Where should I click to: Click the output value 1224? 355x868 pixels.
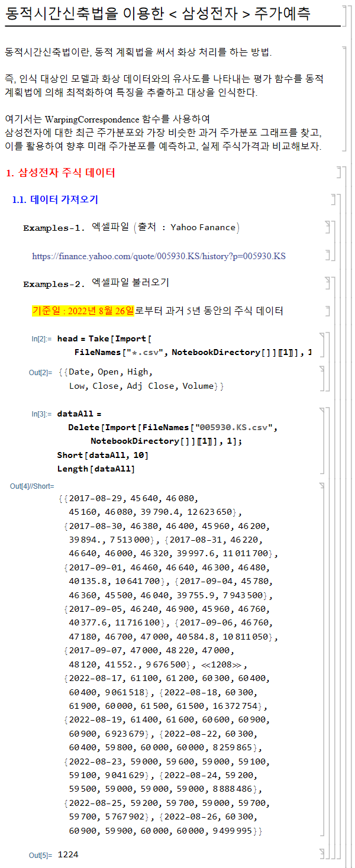point(68,854)
